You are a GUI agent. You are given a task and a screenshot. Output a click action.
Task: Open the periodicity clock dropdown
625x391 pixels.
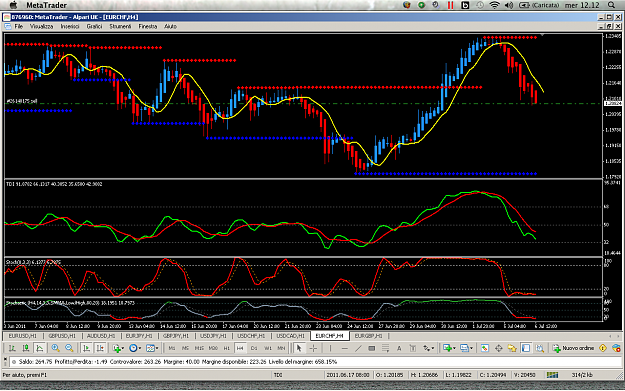[x=135, y=348]
